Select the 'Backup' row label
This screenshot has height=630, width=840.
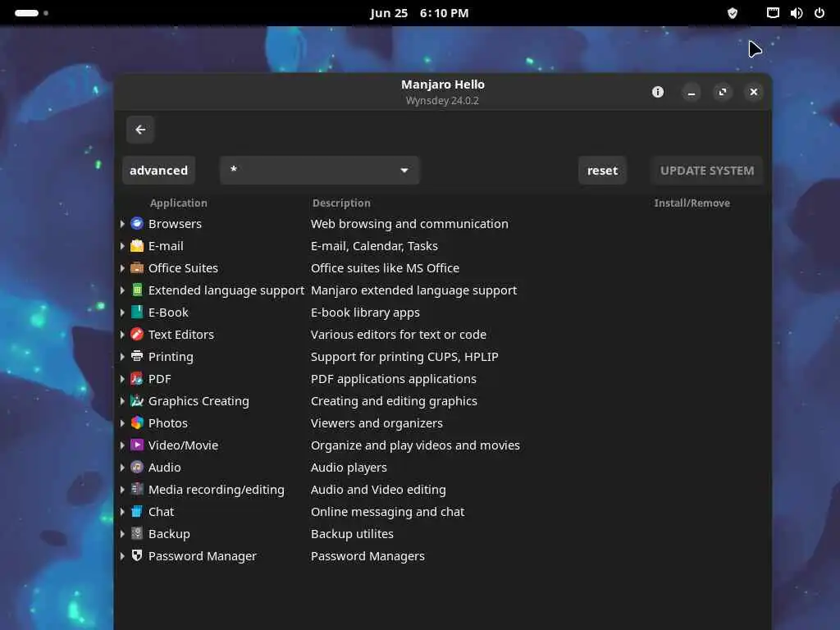(169, 534)
